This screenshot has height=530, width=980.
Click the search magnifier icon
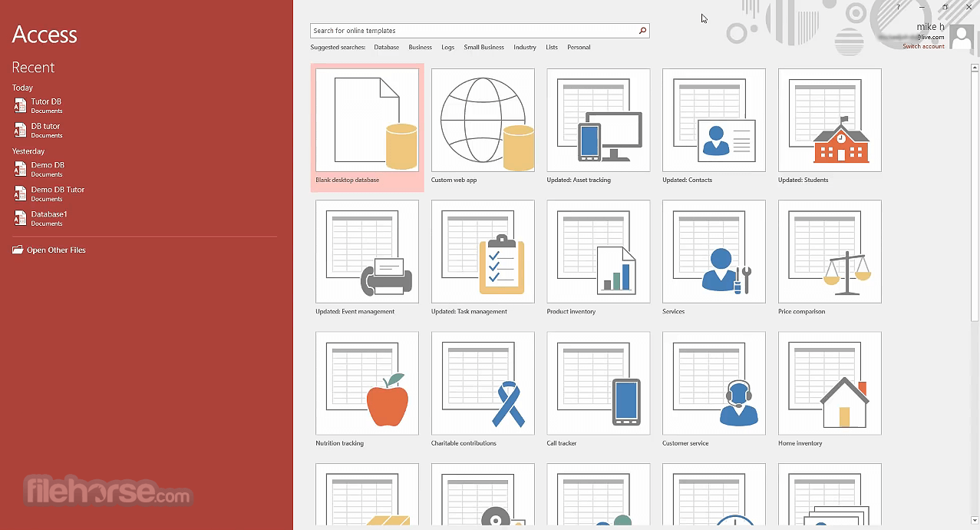click(x=643, y=31)
